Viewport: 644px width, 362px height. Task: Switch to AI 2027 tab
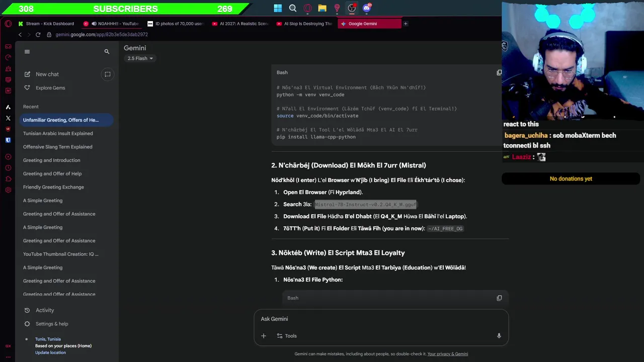pyautogui.click(x=240, y=24)
